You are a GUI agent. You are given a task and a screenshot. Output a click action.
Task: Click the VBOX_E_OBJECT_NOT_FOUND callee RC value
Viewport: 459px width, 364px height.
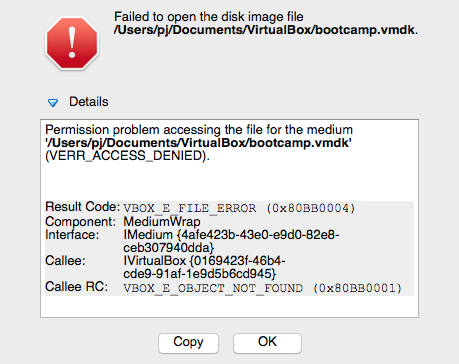(263, 289)
